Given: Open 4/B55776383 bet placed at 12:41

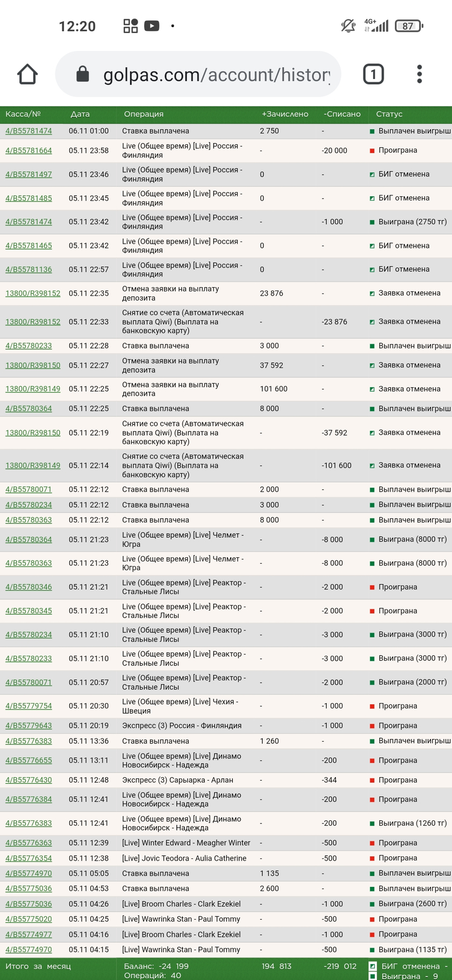Looking at the screenshot, I should [x=28, y=823].
